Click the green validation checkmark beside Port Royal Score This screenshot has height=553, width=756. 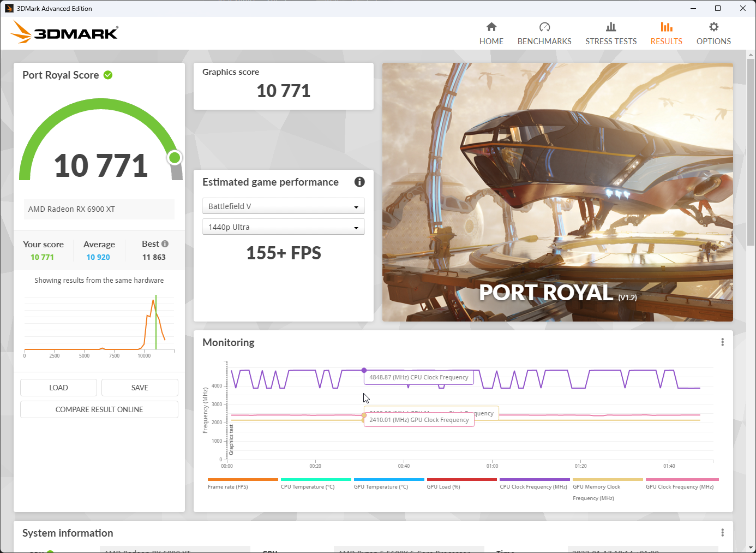tap(108, 75)
